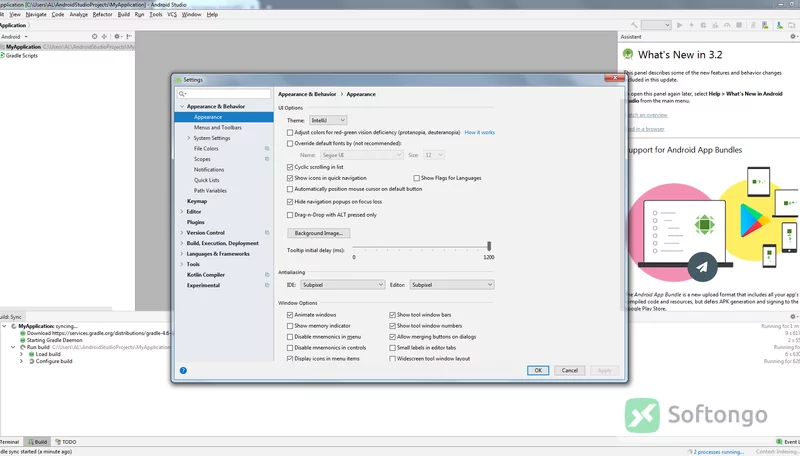Switch to the TODO tool window tab
Screen dimensions: 800x456
66,442
